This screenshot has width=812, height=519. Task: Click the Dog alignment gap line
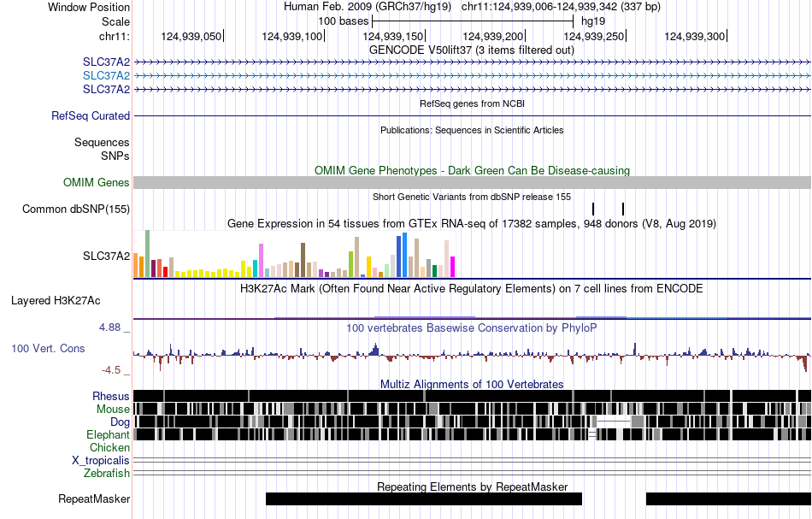click(614, 422)
